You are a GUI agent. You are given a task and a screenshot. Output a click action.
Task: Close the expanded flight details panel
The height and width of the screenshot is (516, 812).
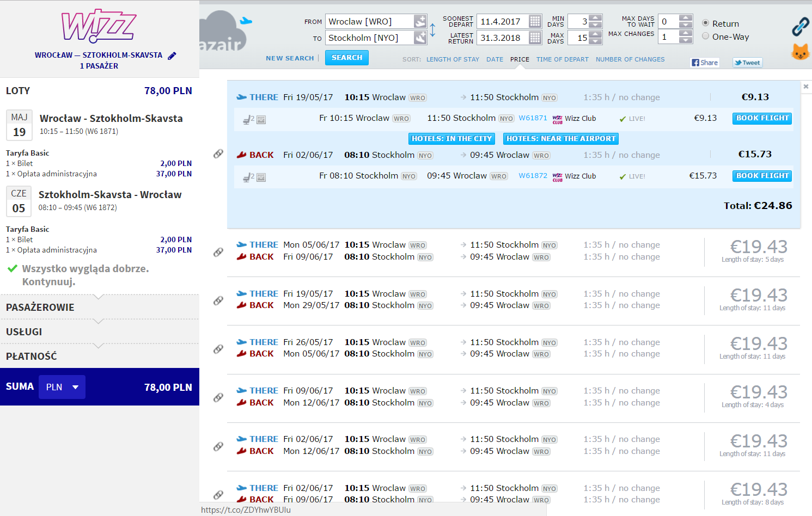[x=806, y=86]
